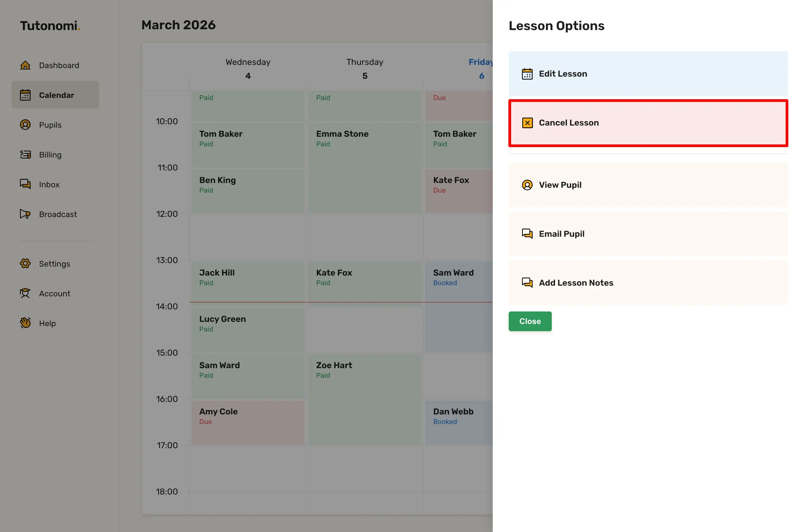Click the Dashboard house icon
The image size is (804, 532).
25,65
